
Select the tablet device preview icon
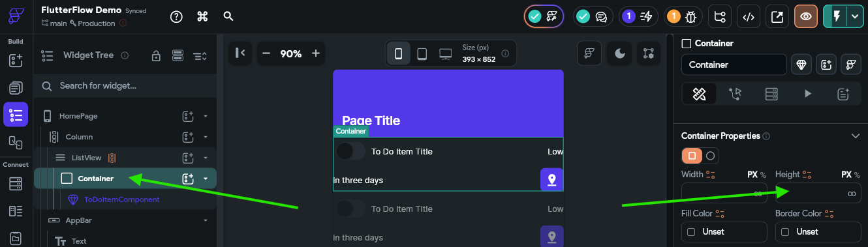pos(422,53)
